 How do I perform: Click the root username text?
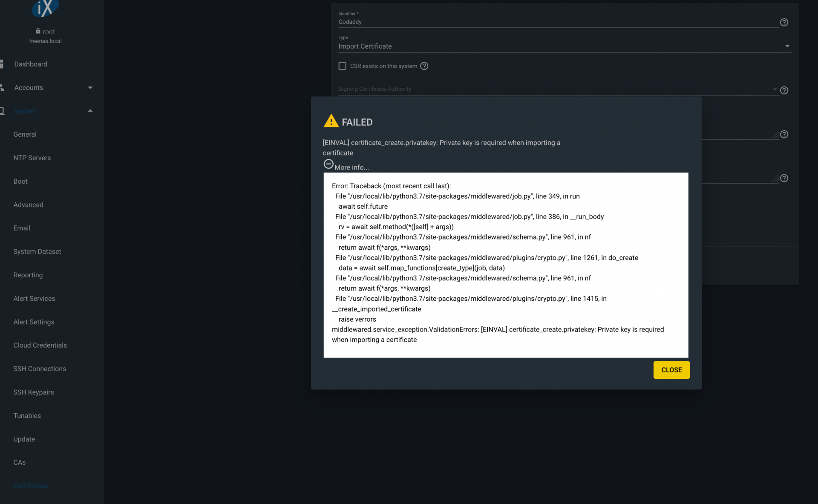(x=49, y=32)
